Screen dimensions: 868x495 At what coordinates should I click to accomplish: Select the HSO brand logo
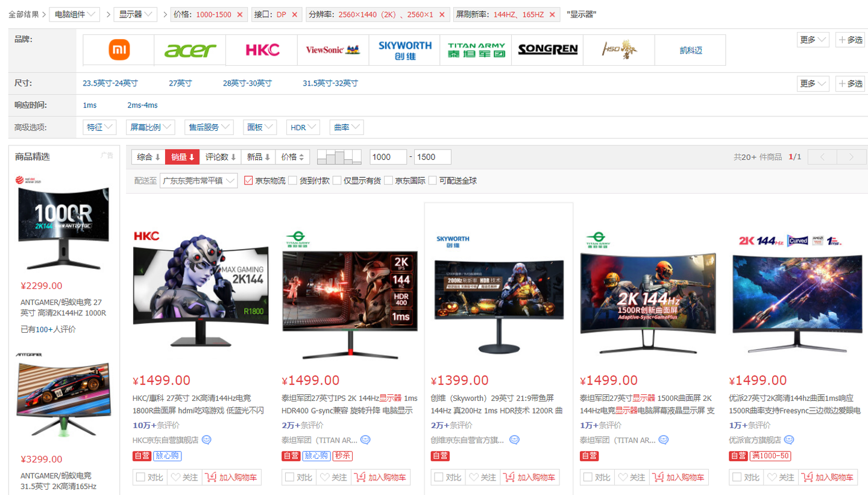tap(618, 50)
